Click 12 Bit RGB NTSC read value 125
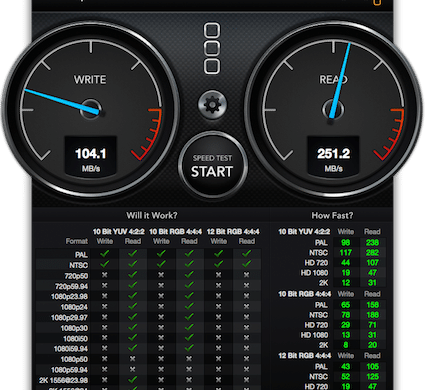 (372, 377)
